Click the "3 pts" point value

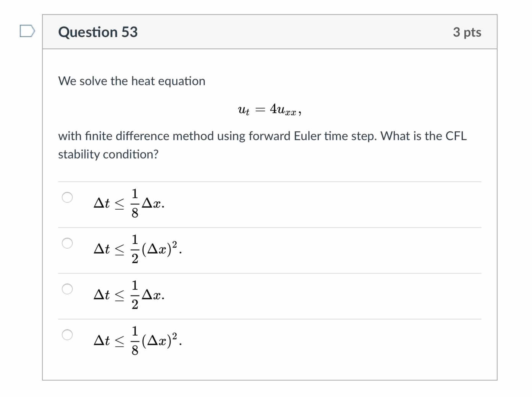click(467, 32)
